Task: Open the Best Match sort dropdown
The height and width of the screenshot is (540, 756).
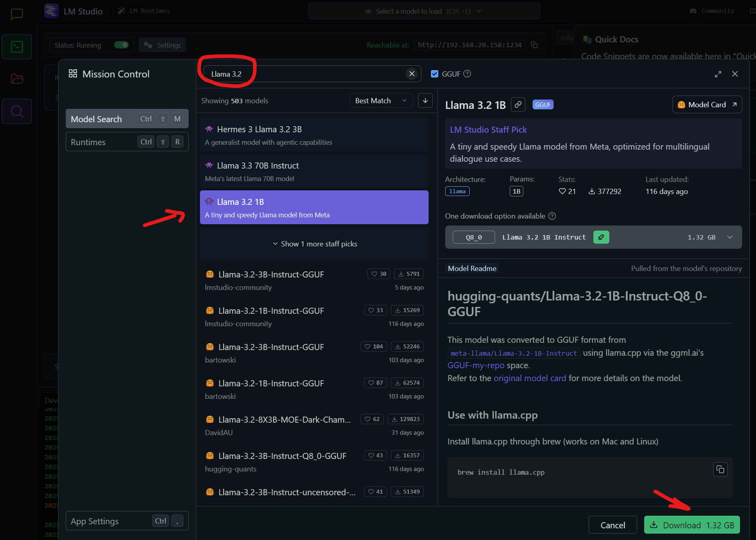Action: coord(381,100)
